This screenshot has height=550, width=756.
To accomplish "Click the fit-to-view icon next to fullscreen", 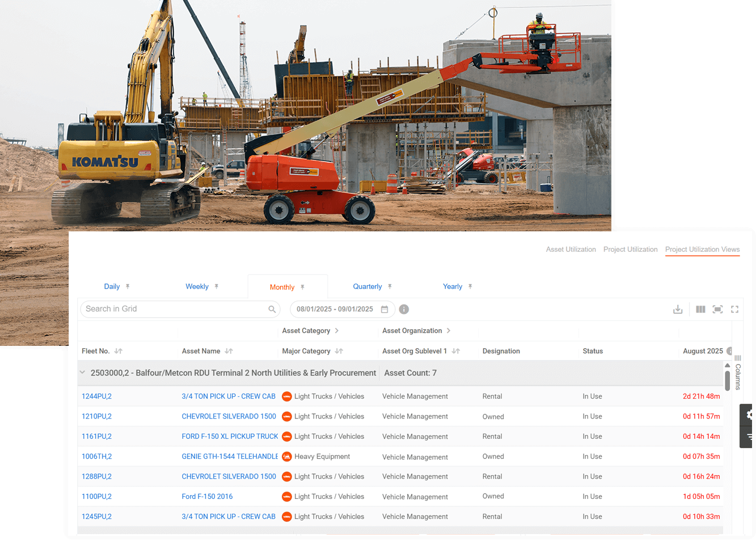I will coord(717,309).
